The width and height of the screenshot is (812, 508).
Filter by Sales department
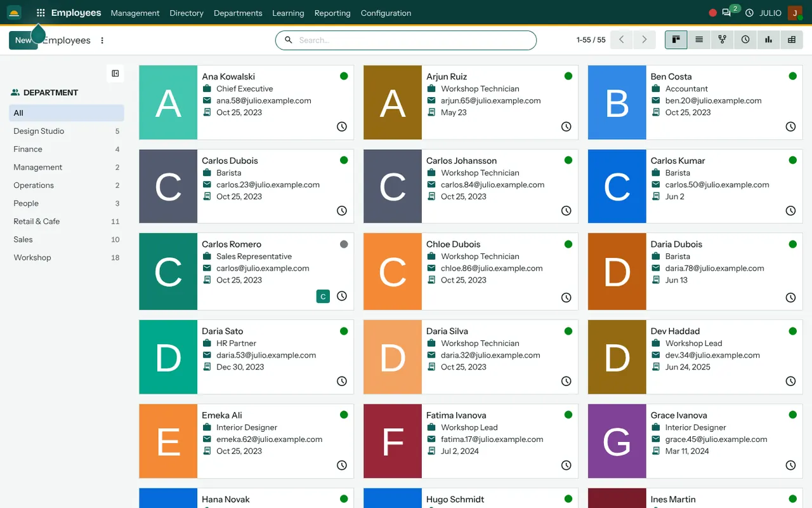[67, 239]
